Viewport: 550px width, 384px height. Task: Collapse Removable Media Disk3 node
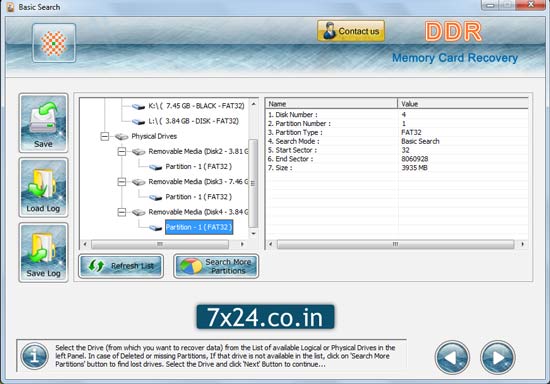[x=122, y=182]
